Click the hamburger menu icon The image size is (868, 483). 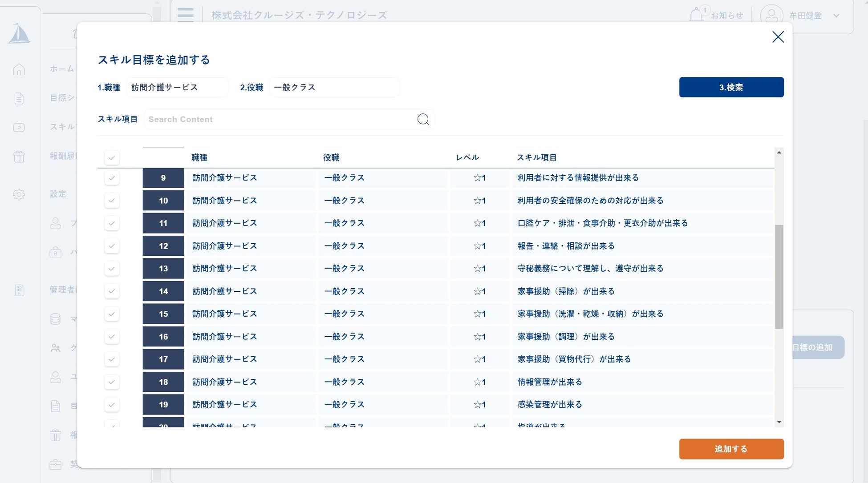185,15
